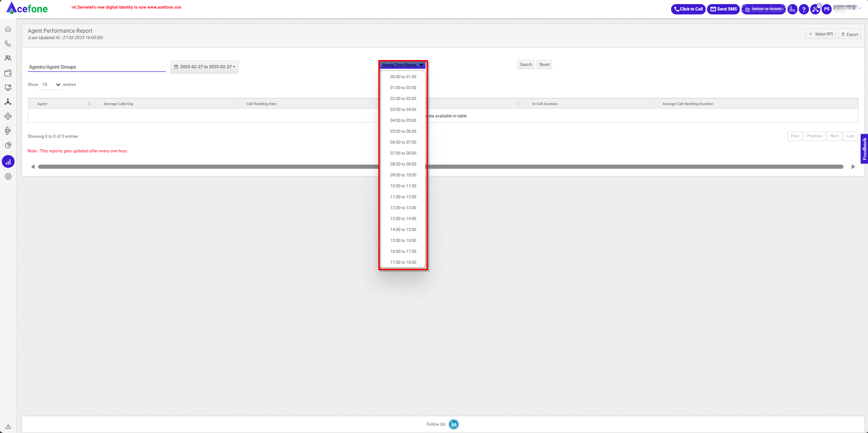Sort by the Agent column arrows
Image resolution: width=868 pixels, height=433 pixels.
click(90, 104)
